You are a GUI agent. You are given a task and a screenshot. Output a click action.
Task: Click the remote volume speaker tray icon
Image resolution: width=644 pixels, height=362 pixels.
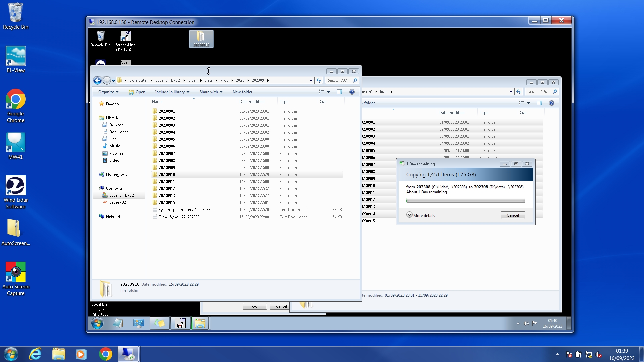coord(526,323)
